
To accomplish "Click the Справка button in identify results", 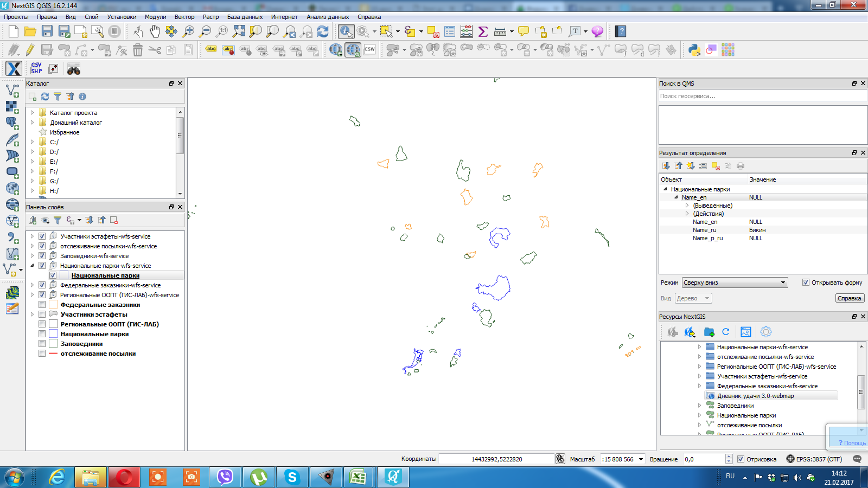I will coord(850,298).
